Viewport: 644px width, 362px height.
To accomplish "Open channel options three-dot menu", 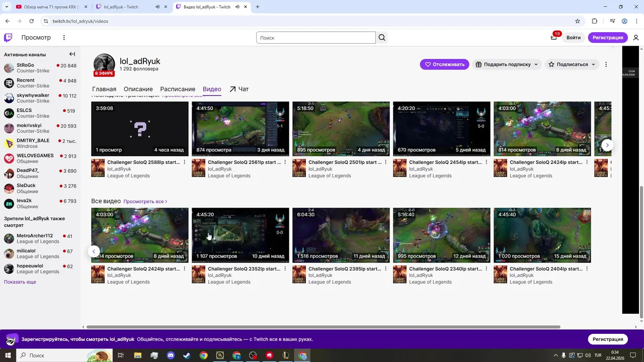I will [606, 64].
